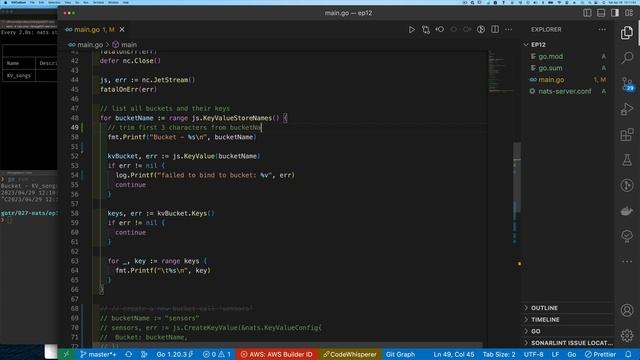640x360 pixels.
Task: Open Extensions view in activity bar
Action: 627,134
